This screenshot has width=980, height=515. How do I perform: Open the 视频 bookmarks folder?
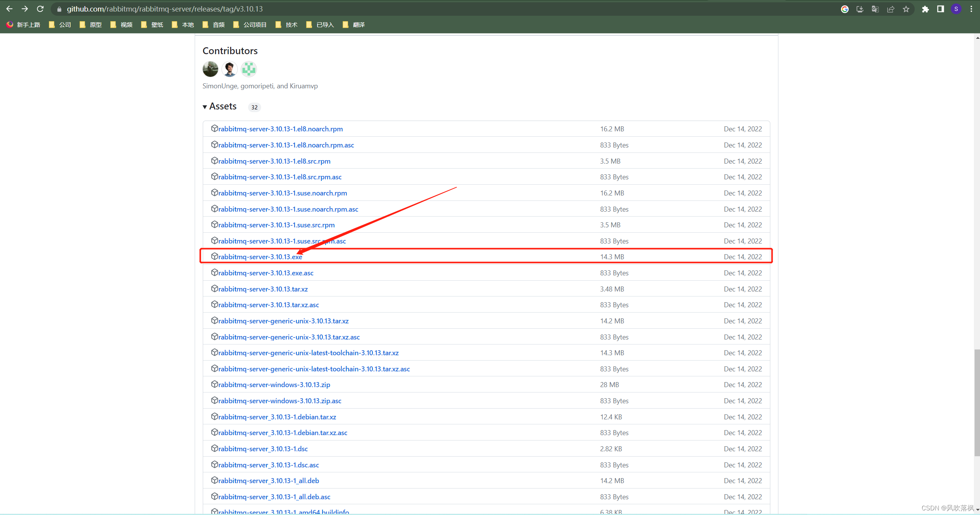pyautogui.click(x=121, y=25)
